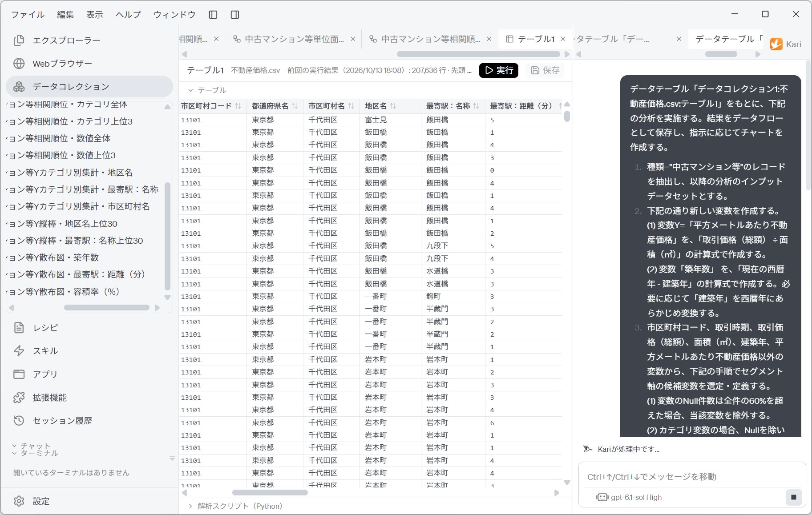Sort by 都道府県名 column arrows
The width and height of the screenshot is (812, 515).
295,106
